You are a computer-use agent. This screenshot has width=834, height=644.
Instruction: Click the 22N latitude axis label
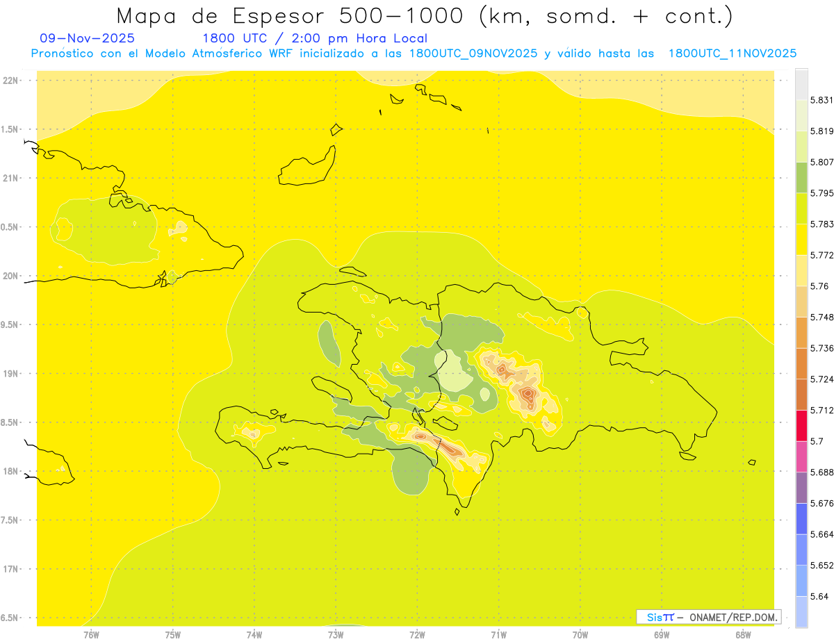tap(11, 81)
